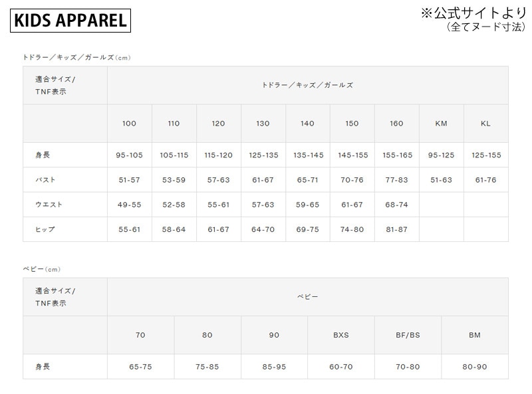Click the 全てヌード寸法 note text
The height and width of the screenshot is (394, 532).
tap(485, 28)
